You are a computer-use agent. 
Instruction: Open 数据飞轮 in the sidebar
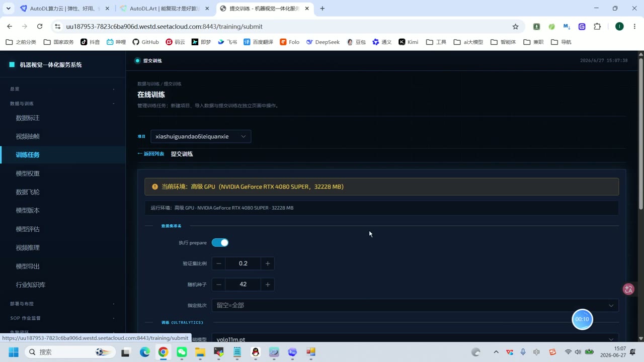click(63, 192)
